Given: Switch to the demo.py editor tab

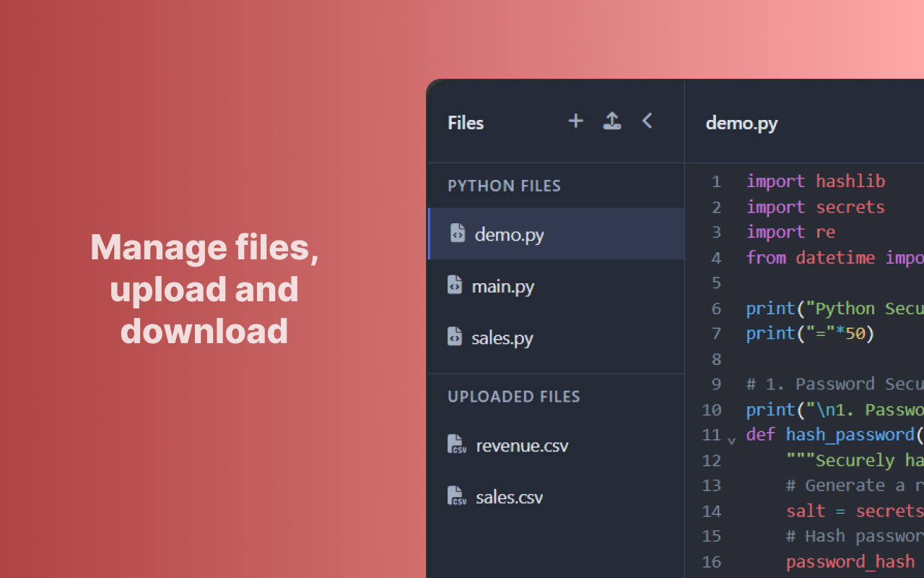Looking at the screenshot, I should pos(741,123).
